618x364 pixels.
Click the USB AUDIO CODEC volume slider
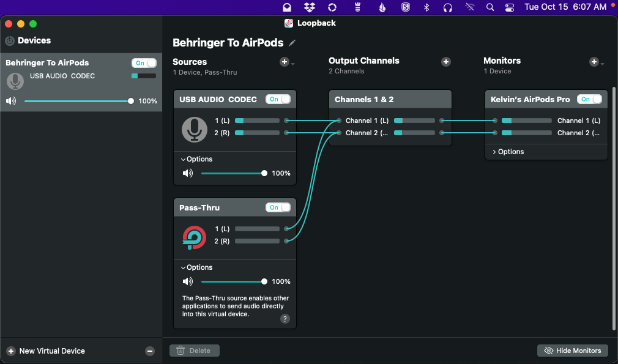(x=234, y=173)
